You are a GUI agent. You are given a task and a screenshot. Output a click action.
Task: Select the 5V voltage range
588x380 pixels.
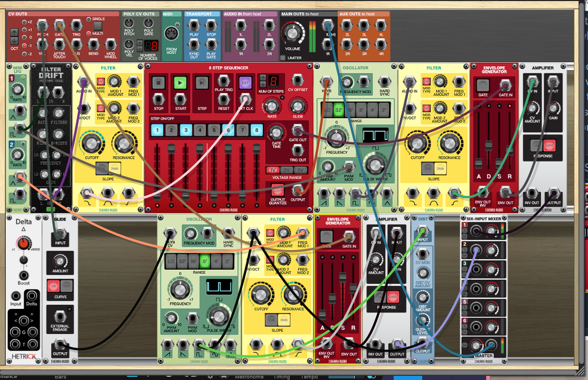point(301,170)
